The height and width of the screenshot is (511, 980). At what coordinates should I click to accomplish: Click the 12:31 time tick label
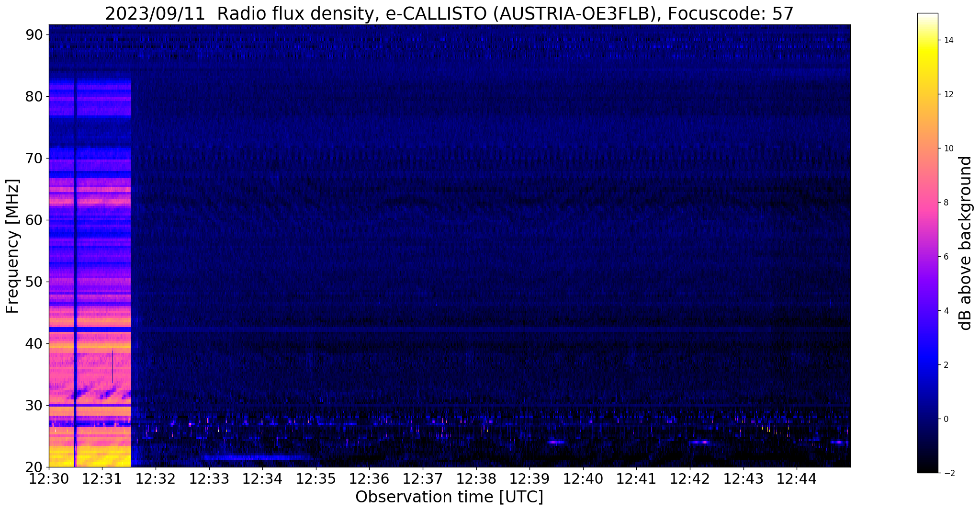[102, 478]
